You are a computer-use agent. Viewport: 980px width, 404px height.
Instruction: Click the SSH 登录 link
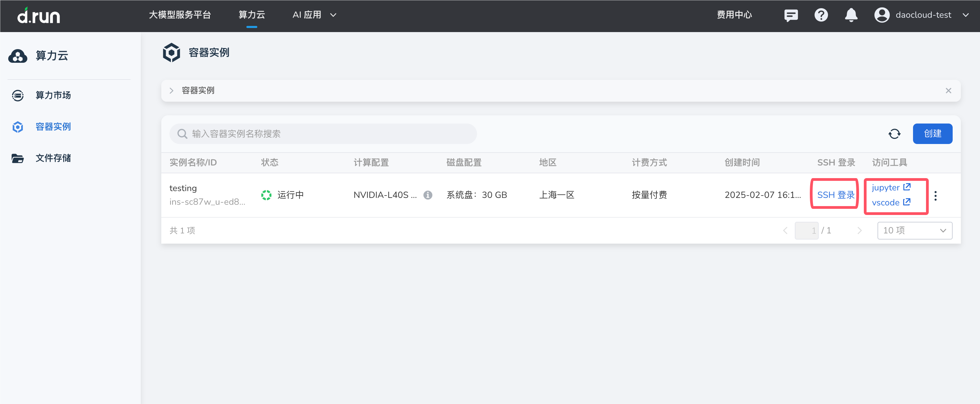[835, 195]
